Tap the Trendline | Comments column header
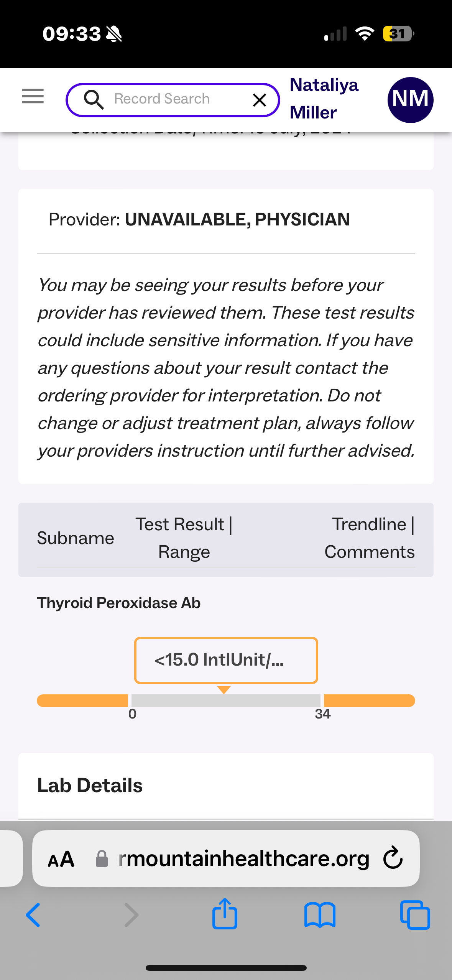The height and width of the screenshot is (980, 452). click(369, 538)
